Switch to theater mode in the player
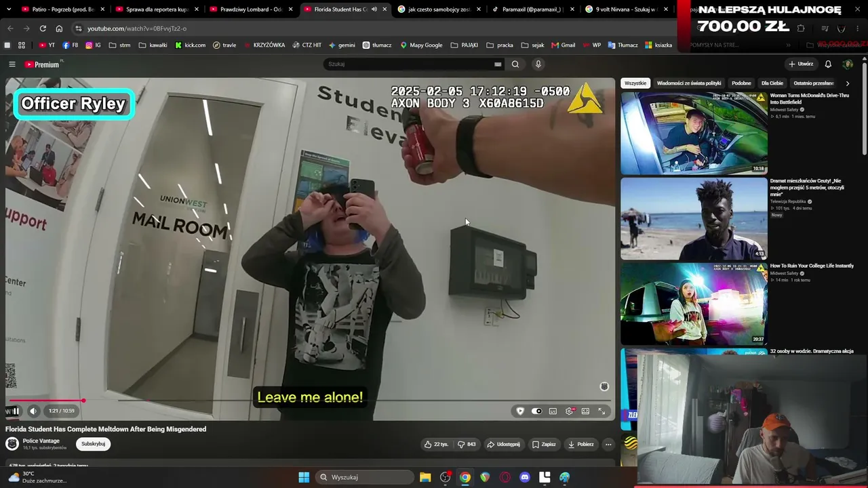The height and width of the screenshot is (488, 868). 585,411
